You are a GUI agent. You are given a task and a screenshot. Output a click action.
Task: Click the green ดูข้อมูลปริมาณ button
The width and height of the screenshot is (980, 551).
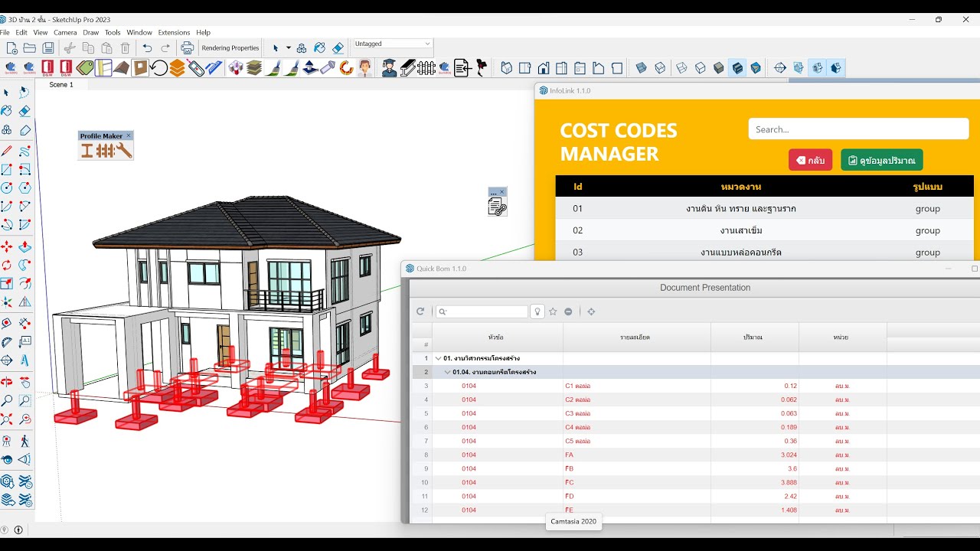click(882, 160)
